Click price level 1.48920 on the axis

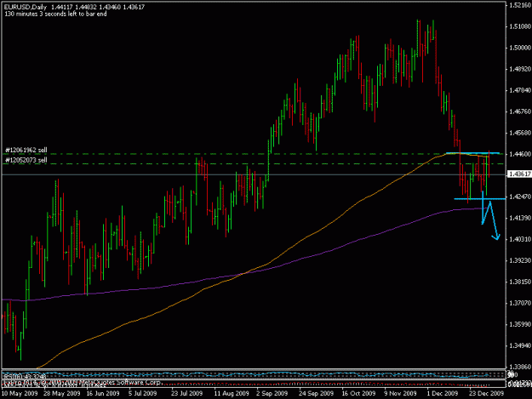coord(520,69)
